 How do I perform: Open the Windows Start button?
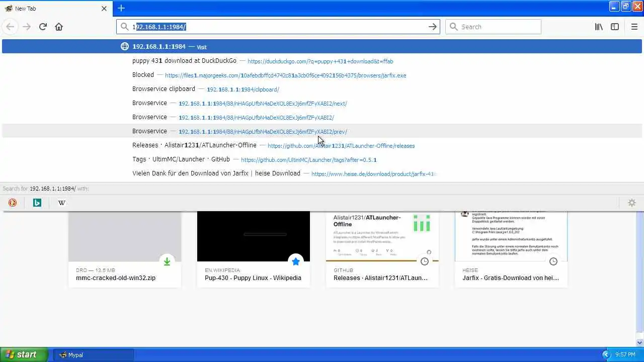[24, 354]
